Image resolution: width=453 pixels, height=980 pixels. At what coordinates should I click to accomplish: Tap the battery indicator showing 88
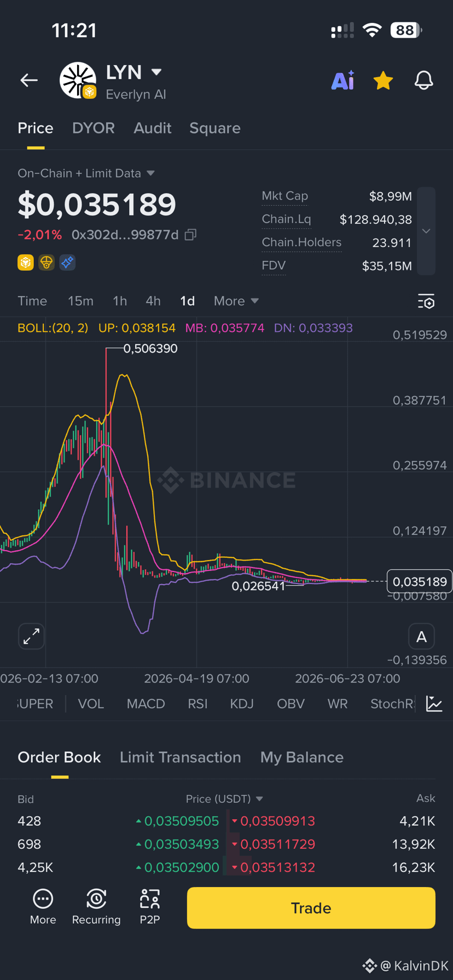point(406,30)
